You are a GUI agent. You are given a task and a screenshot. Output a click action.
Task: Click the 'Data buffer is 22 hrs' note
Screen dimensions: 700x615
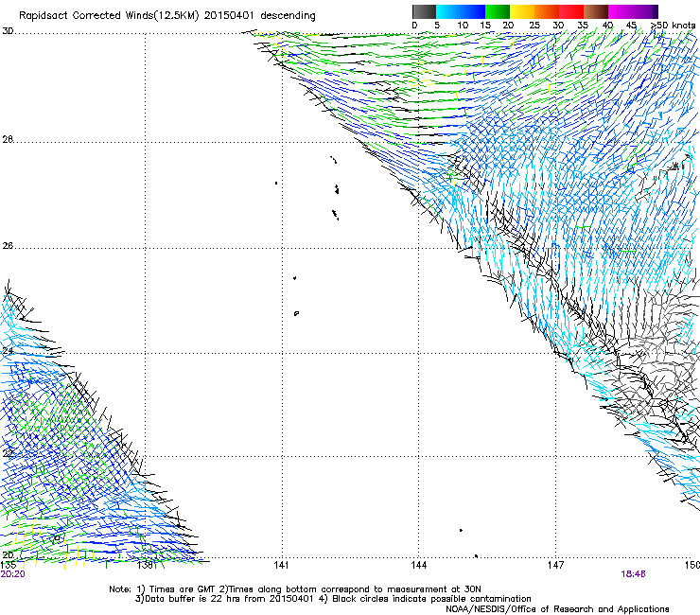[x=333, y=599]
